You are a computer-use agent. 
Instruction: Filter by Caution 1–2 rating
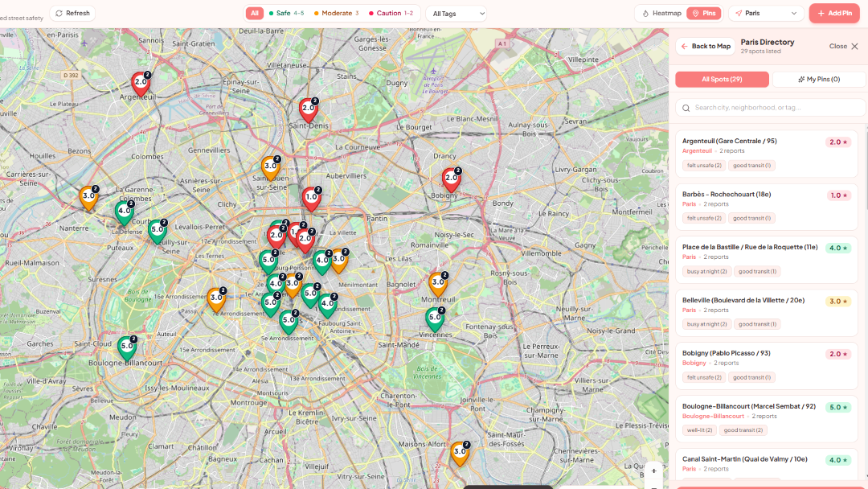point(391,14)
